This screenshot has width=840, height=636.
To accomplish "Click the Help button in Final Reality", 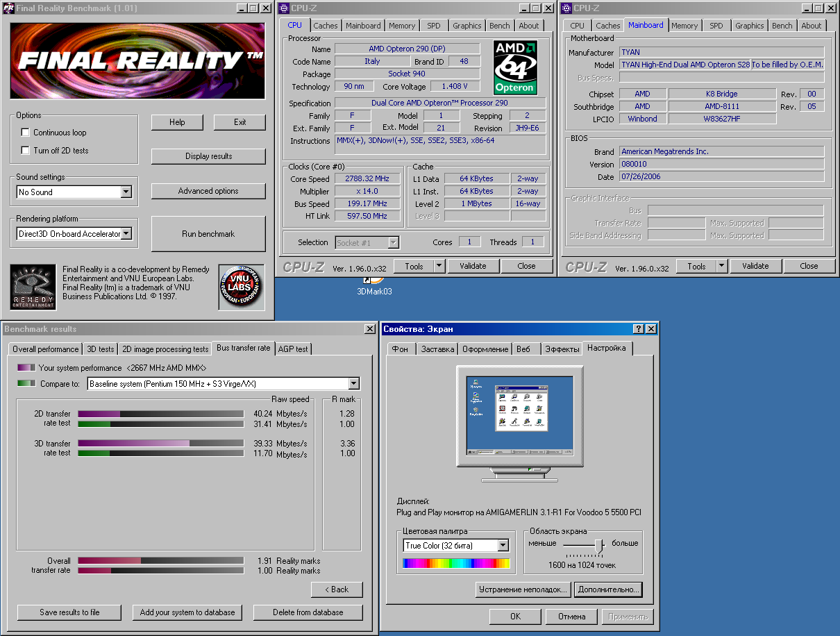I will pyautogui.click(x=177, y=122).
